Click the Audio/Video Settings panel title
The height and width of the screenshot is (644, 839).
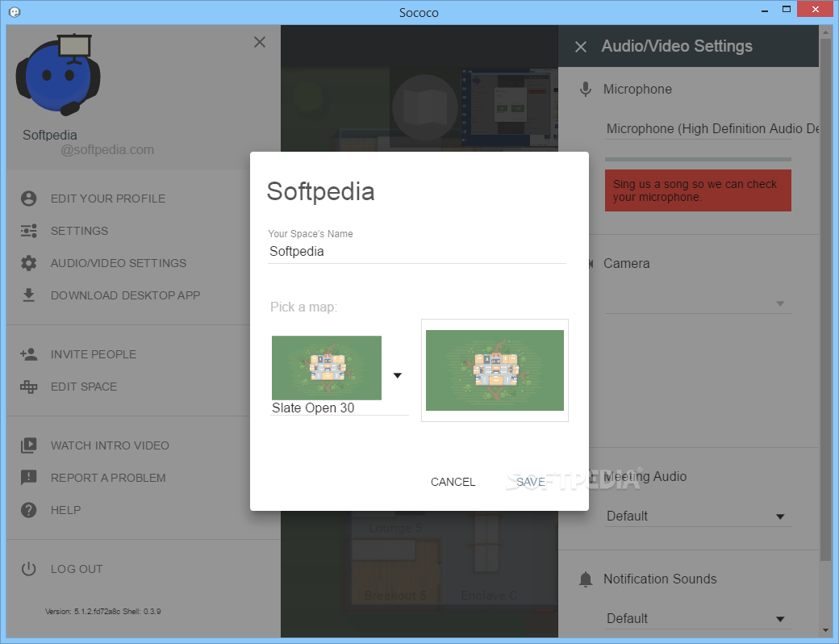[676, 46]
